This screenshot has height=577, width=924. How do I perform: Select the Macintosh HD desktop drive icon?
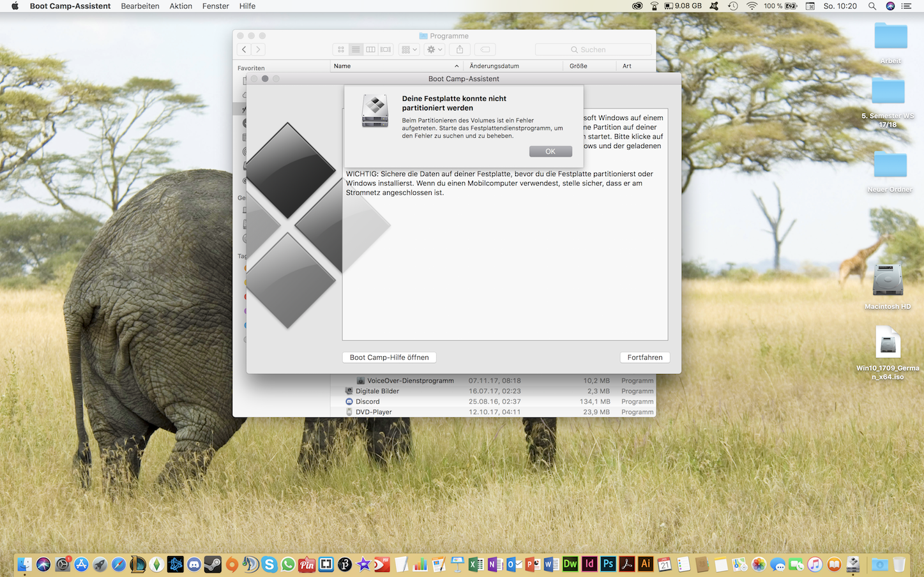[888, 281]
